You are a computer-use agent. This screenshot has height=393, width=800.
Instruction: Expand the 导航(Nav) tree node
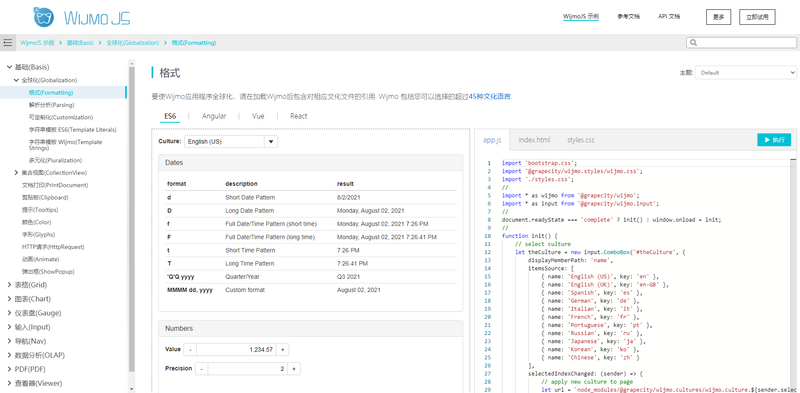point(9,341)
